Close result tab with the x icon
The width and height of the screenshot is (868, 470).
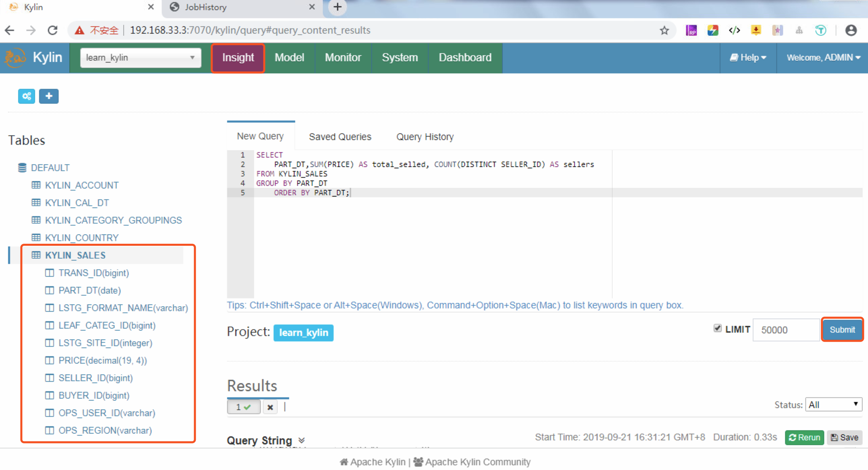[270, 407]
